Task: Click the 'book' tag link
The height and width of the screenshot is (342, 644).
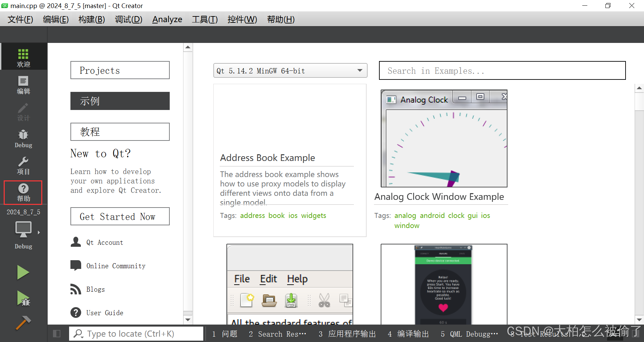Action: [277, 216]
